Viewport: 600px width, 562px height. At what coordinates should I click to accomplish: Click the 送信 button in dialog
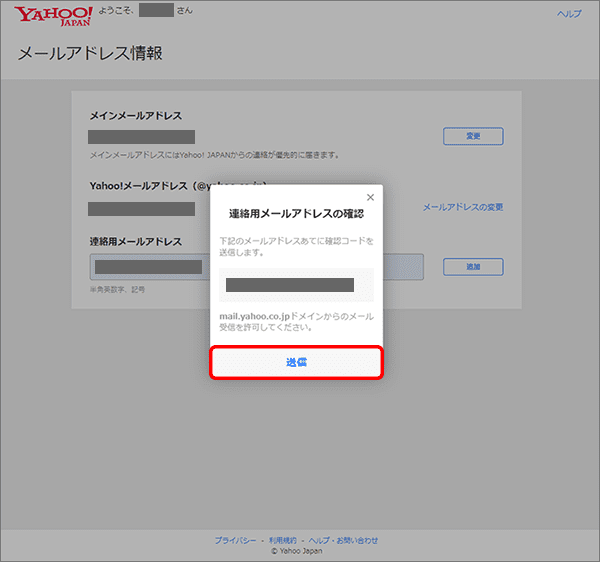(297, 362)
